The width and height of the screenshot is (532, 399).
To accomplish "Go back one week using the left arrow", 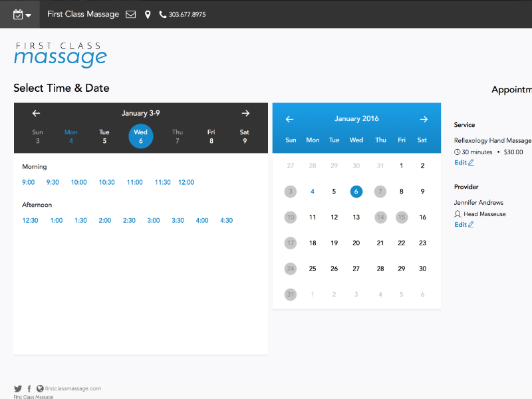I will coord(36,113).
